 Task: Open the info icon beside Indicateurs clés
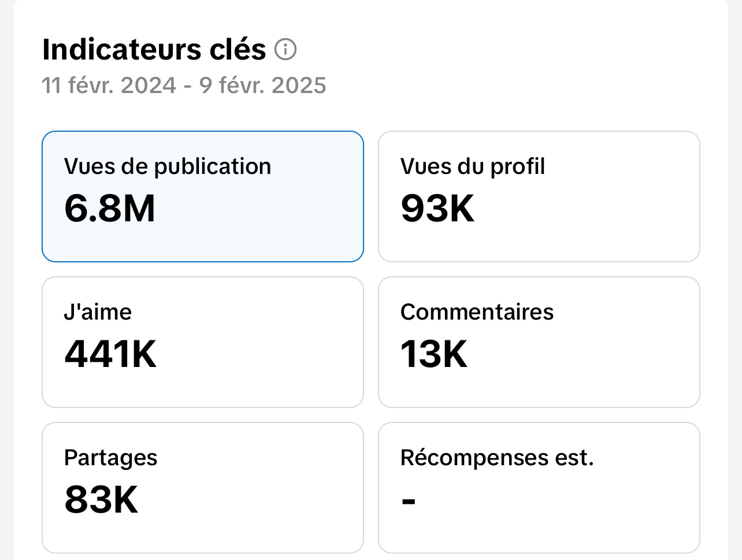point(285,50)
